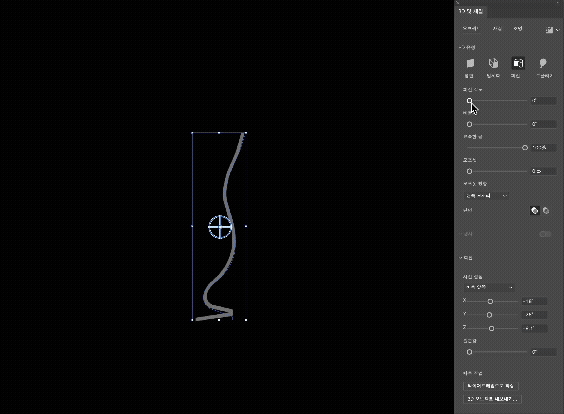Image resolution: width=564 pixels, height=414 pixels.
Task: Click the offset value field
Action: coord(543,171)
